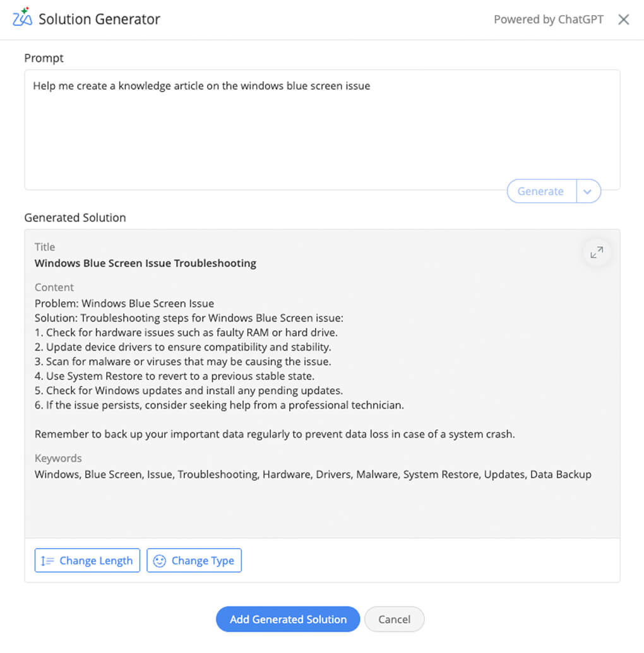Open the Change Type options
This screenshot has height=653, width=644.
[194, 560]
